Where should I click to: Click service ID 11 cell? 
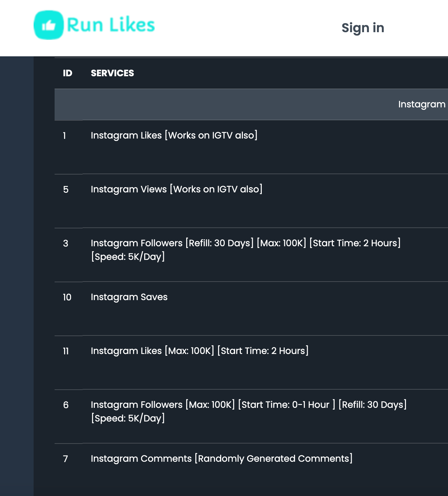pyautogui.click(x=66, y=351)
